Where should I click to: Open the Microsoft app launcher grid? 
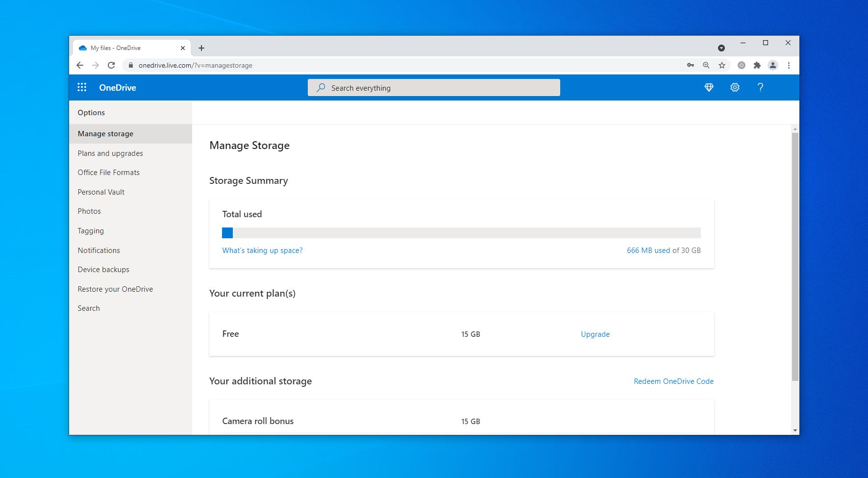pyautogui.click(x=82, y=87)
